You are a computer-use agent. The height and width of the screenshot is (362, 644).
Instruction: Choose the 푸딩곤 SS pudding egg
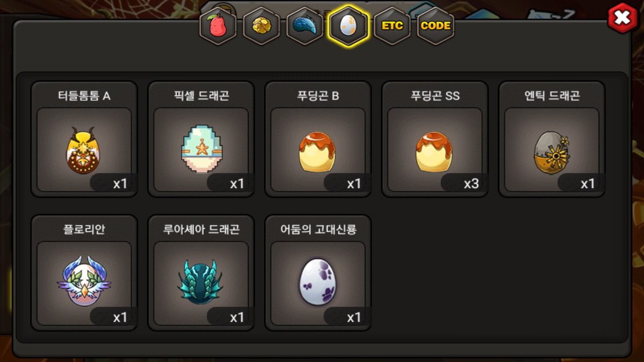[x=434, y=151]
